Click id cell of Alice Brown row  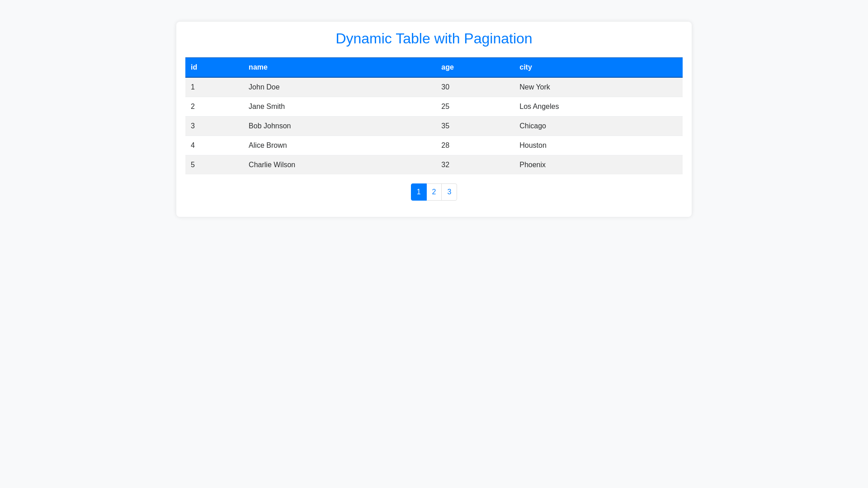coord(214,145)
